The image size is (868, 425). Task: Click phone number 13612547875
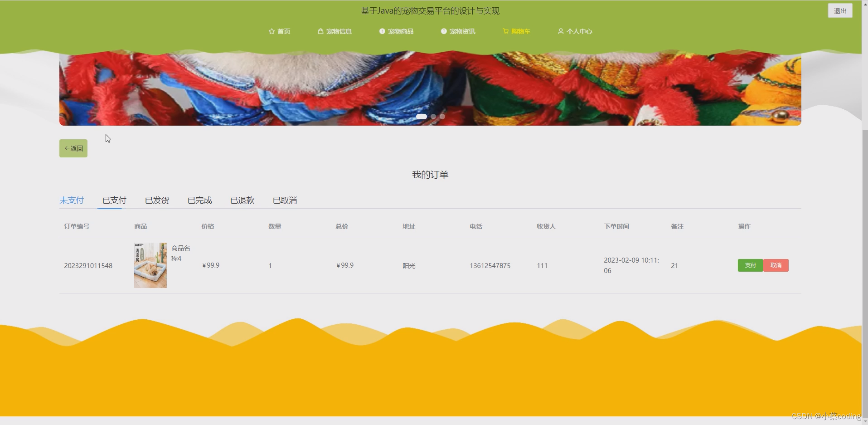tap(490, 266)
